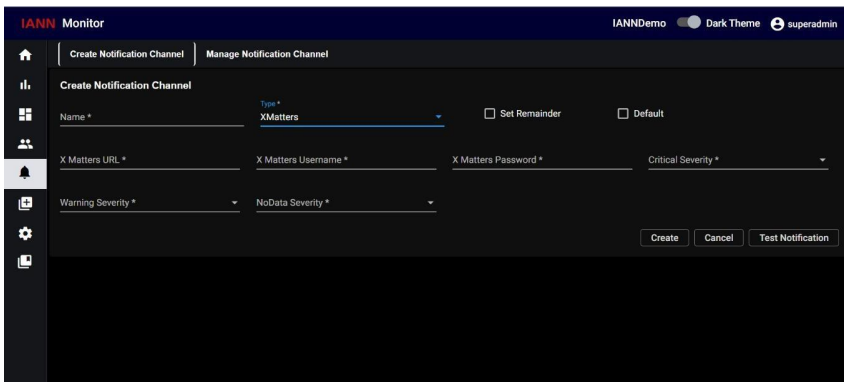Screen dimensions: 853x384
Task: Click the superadmin account icon
Action: (777, 24)
